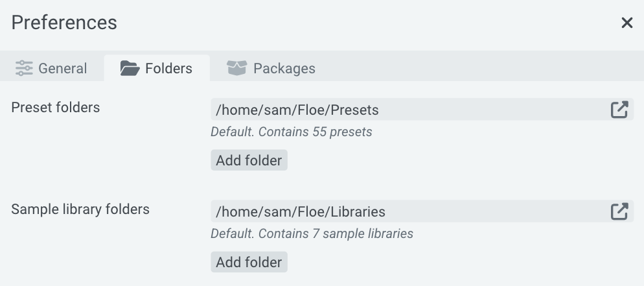
Task: Open the Presets folder in file browser
Action: [x=619, y=110]
